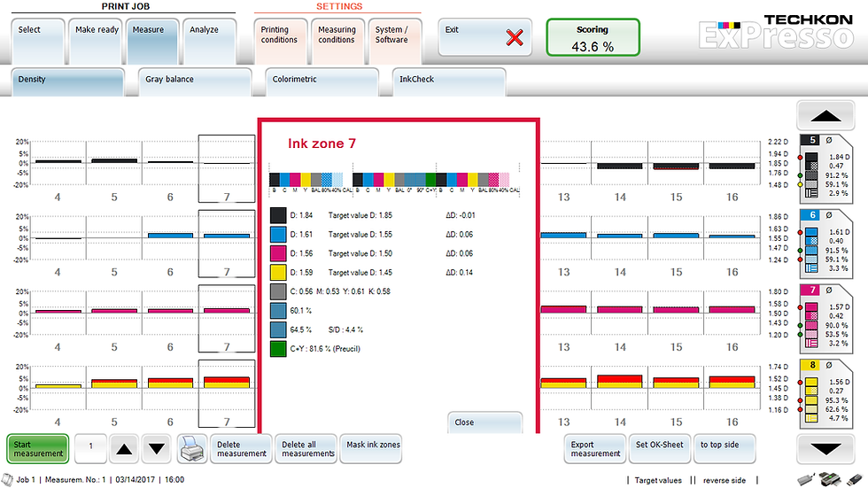Click Set OK-Sheet button

click(x=660, y=449)
